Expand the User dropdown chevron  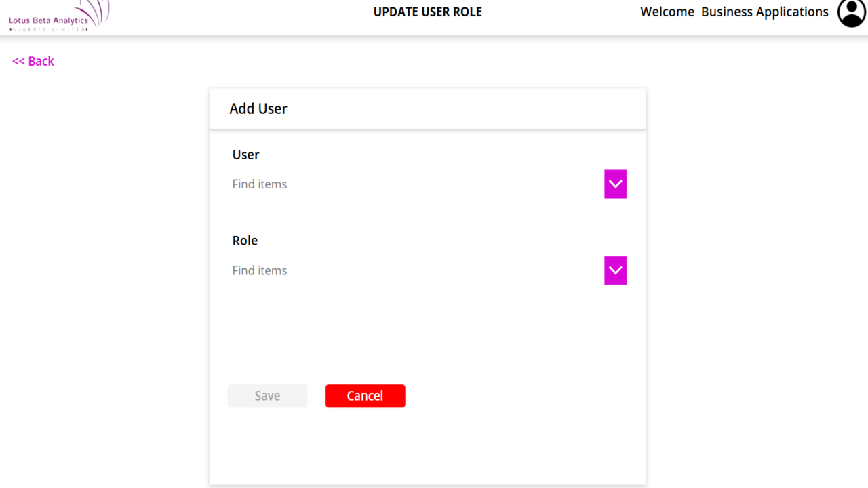615,184
